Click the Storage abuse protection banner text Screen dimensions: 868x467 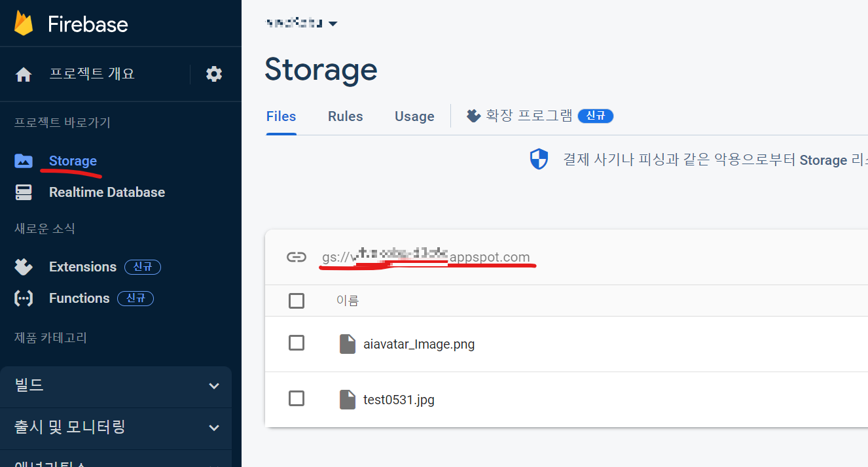(x=715, y=160)
